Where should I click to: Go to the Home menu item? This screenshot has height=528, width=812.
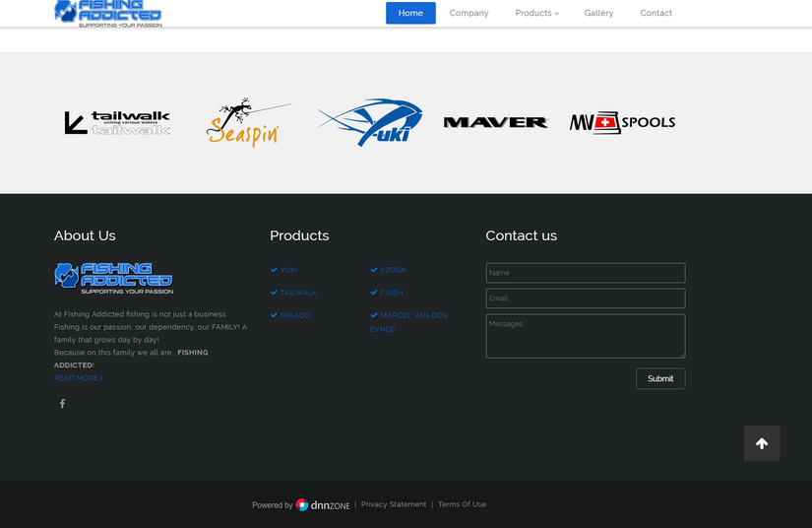pos(410,13)
